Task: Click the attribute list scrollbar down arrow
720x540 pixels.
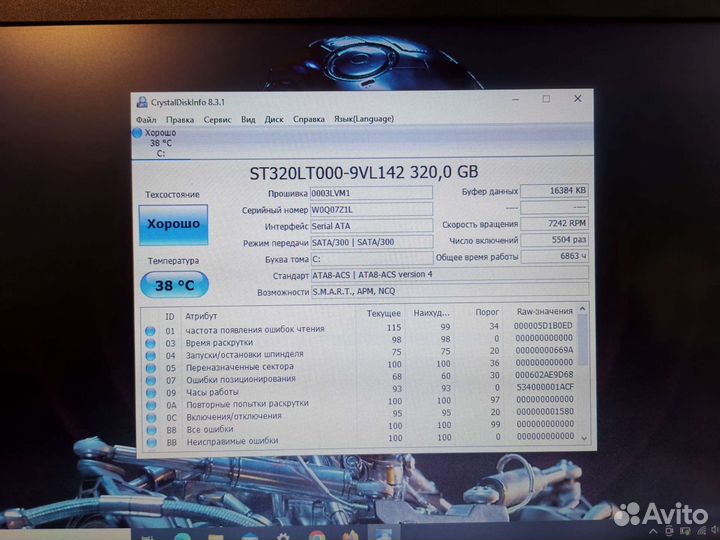Action: [x=584, y=439]
